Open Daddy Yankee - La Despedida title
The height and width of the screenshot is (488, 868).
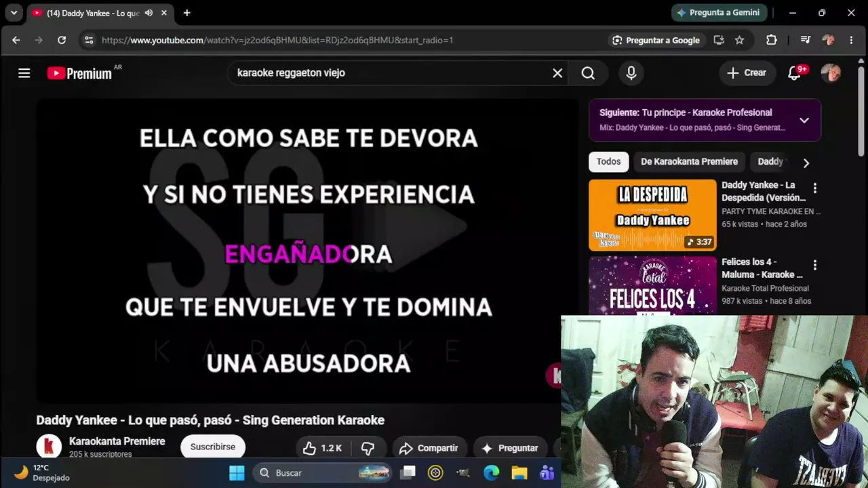click(764, 191)
